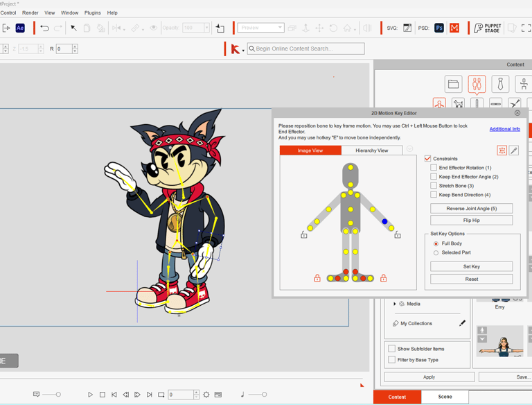Select the dog animal template icon
This screenshot has height=405, width=532.
[x=458, y=103]
